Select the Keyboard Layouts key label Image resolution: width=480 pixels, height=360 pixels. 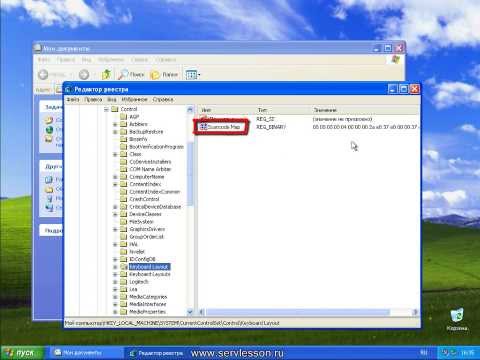[x=150, y=274]
